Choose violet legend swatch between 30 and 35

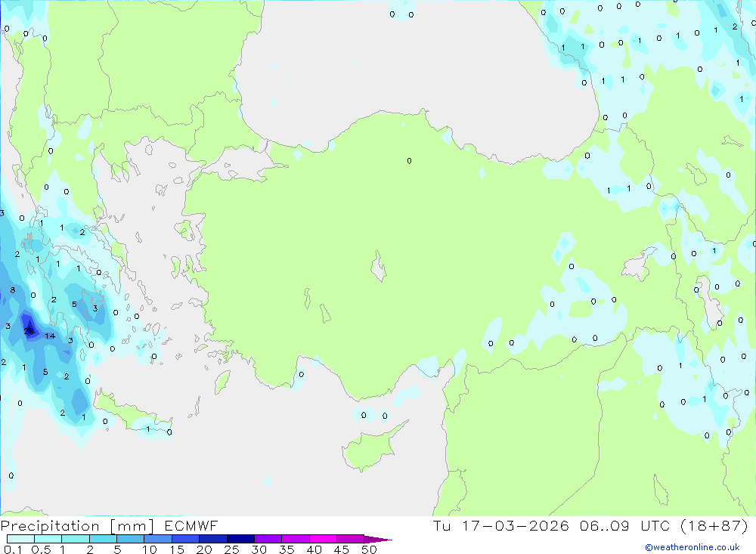coord(268,539)
